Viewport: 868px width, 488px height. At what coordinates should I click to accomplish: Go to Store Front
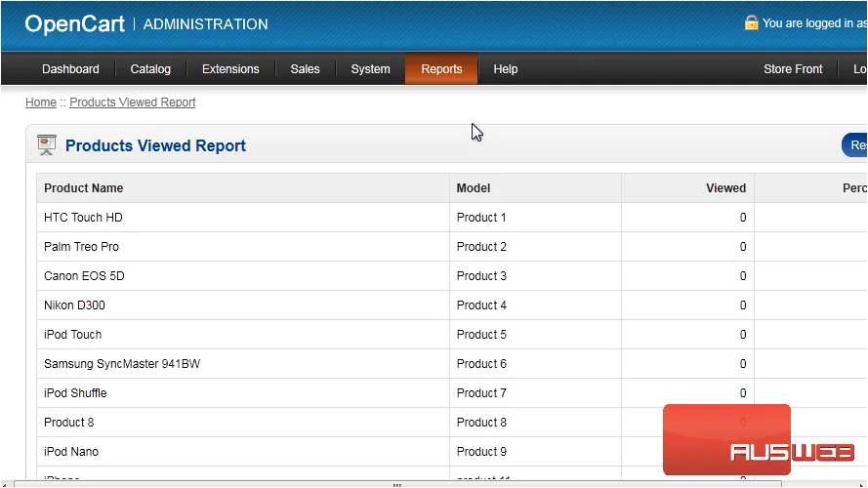coord(793,69)
